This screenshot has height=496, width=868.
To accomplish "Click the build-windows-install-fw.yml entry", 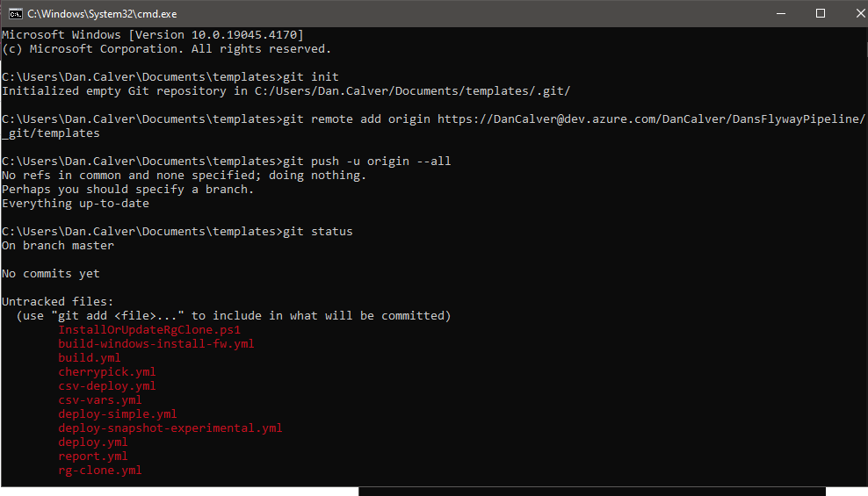I will pyautogui.click(x=156, y=344).
